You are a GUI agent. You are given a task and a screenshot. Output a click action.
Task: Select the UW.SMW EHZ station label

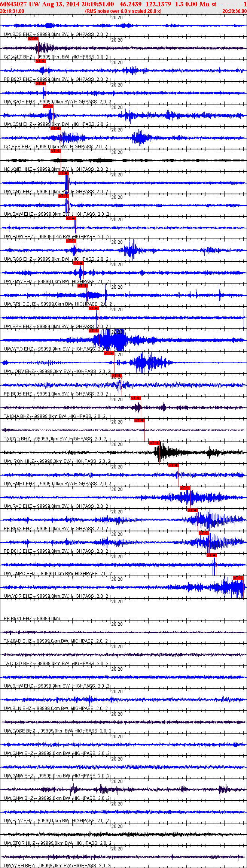[18, 214]
